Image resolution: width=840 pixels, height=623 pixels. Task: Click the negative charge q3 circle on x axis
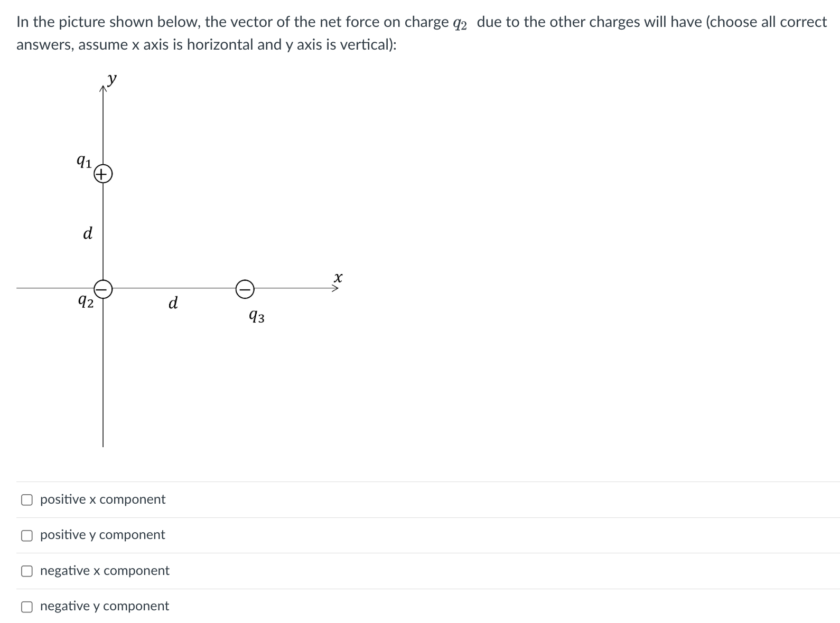pos(245,288)
